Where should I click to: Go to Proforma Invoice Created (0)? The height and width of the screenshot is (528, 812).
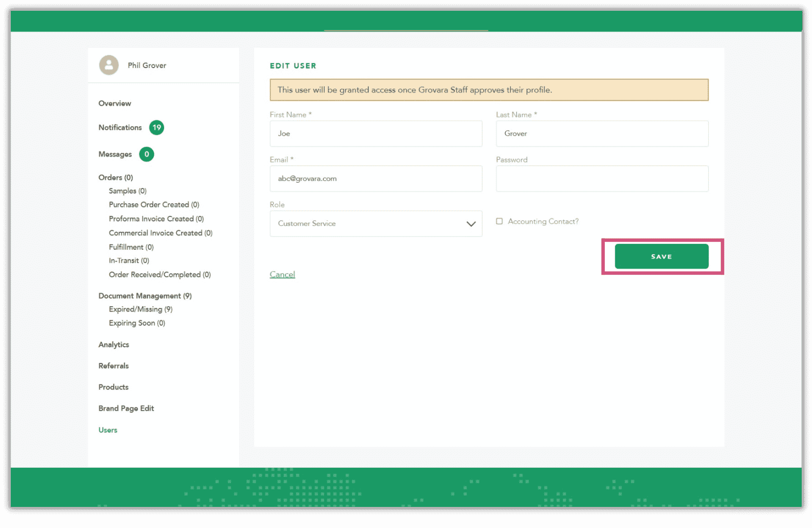coord(156,219)
